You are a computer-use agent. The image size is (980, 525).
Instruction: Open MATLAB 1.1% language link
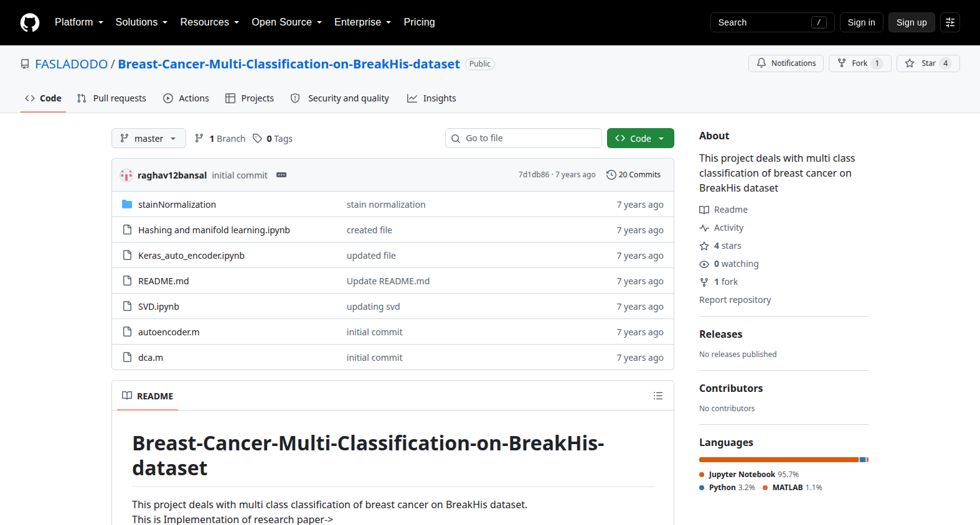[793, 488]
